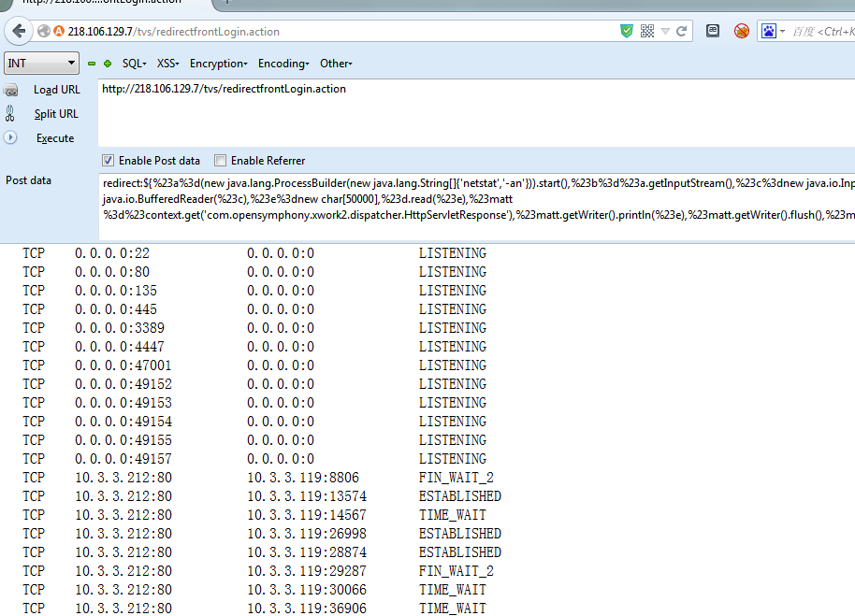This screenshot has height=616, width=855.
Task: Click the 0.0.0.0:49152 local address
Action: pyautogui.click(x=123, y=384)
